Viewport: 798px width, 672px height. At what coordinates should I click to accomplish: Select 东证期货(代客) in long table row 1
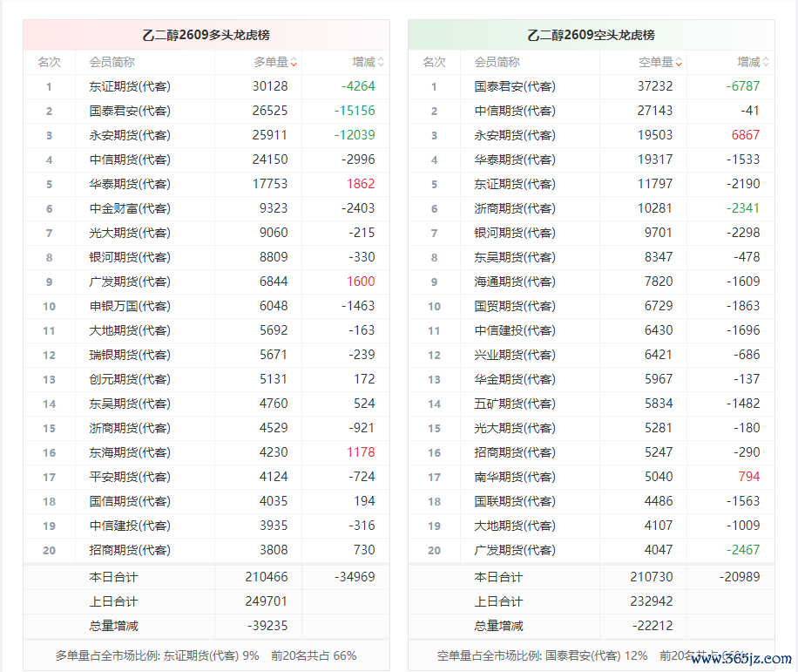tap(130, 86)
